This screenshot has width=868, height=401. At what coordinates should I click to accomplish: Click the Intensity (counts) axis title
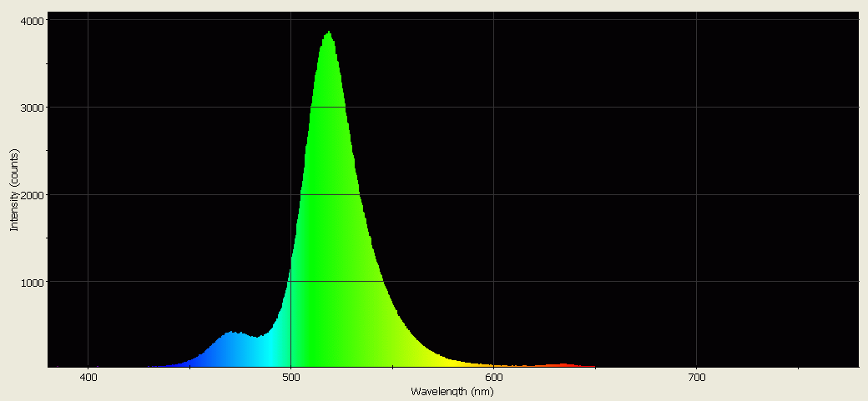pos(15,190)
